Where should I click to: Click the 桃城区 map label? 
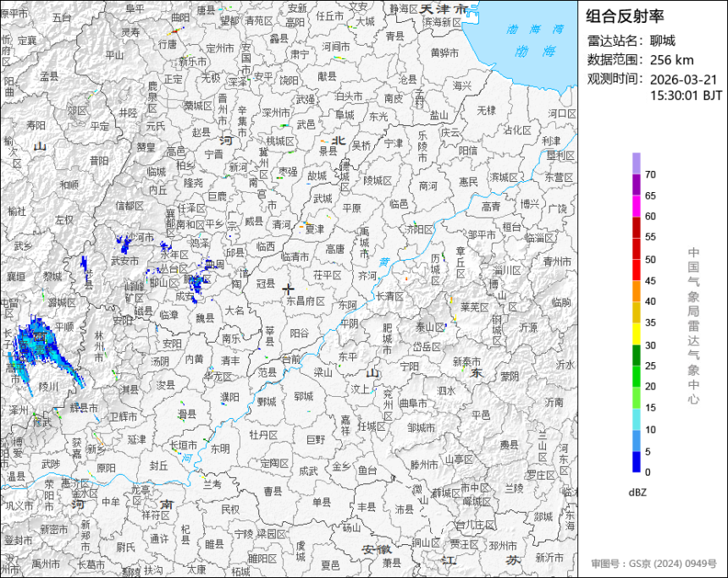point(280,140)
